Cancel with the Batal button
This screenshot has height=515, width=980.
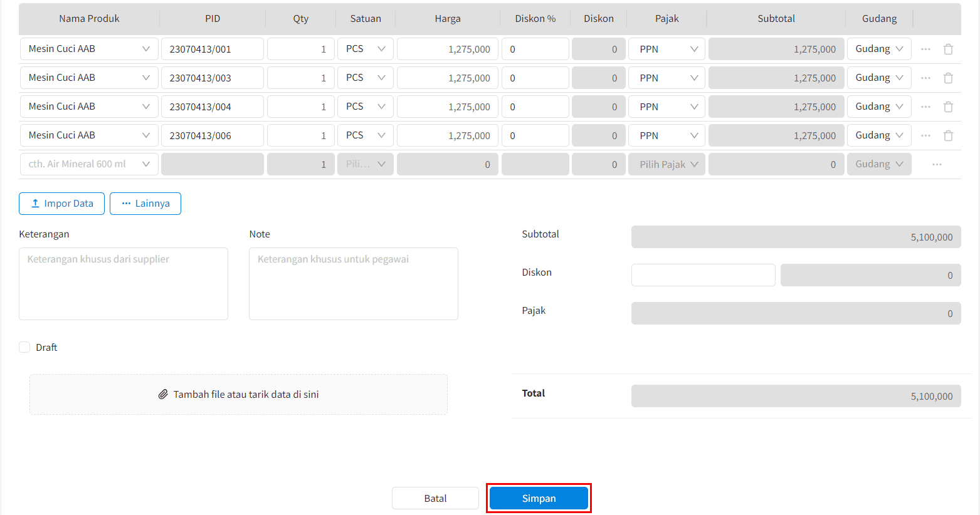tap(435, 498)
